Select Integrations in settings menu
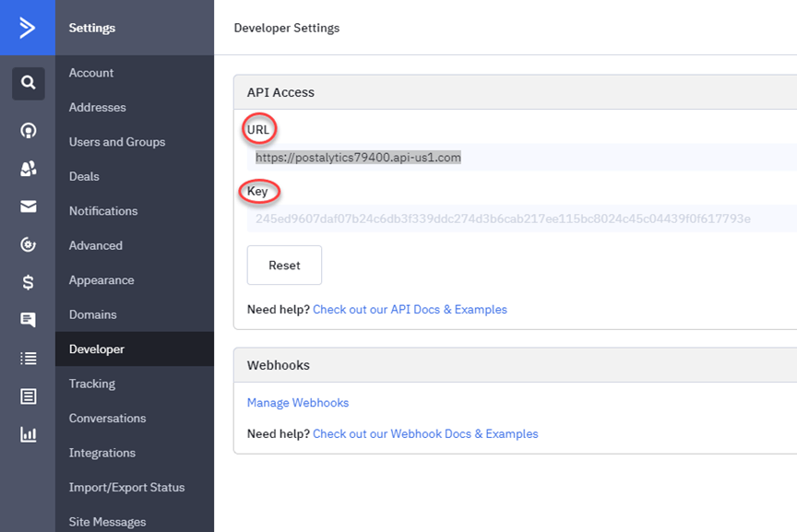This screenshot has height=532, width=797. 102,453
